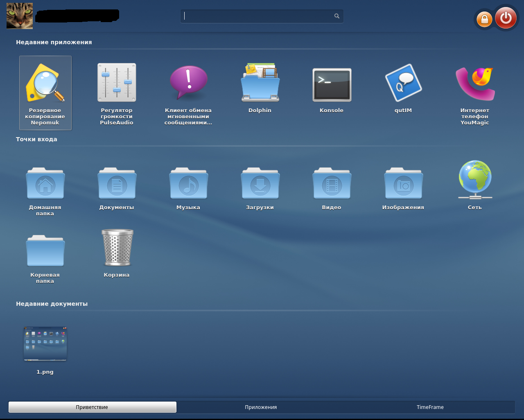Viewport: 524px width, 420px height.
Task: Click the 1.png file name label
Action: (45, 372)
